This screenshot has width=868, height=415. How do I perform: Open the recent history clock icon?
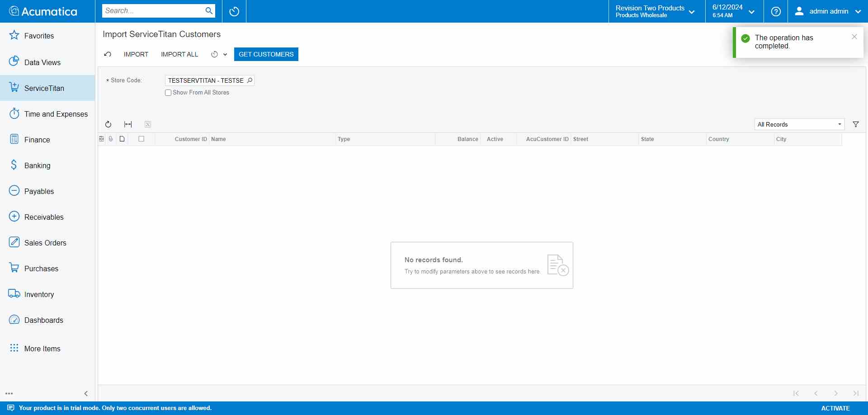234,11
